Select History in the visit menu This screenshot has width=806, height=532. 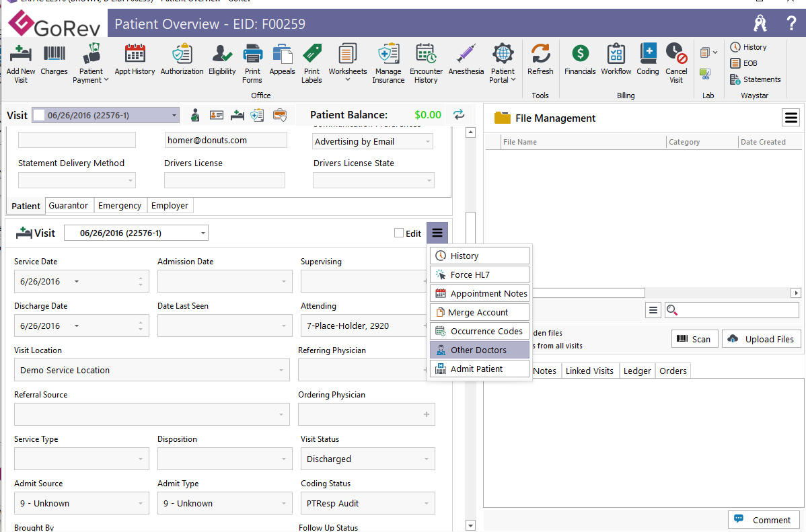pos(479,256)
